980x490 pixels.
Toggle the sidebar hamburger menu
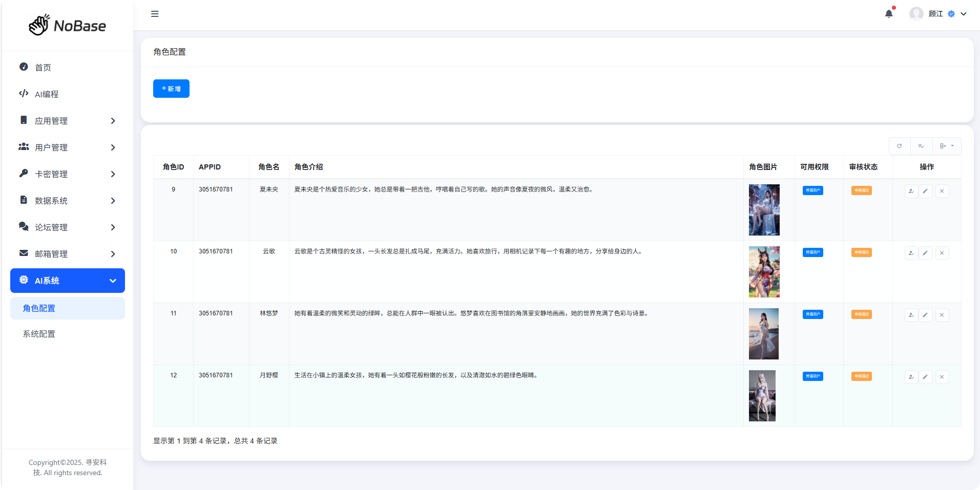point(155,14)
